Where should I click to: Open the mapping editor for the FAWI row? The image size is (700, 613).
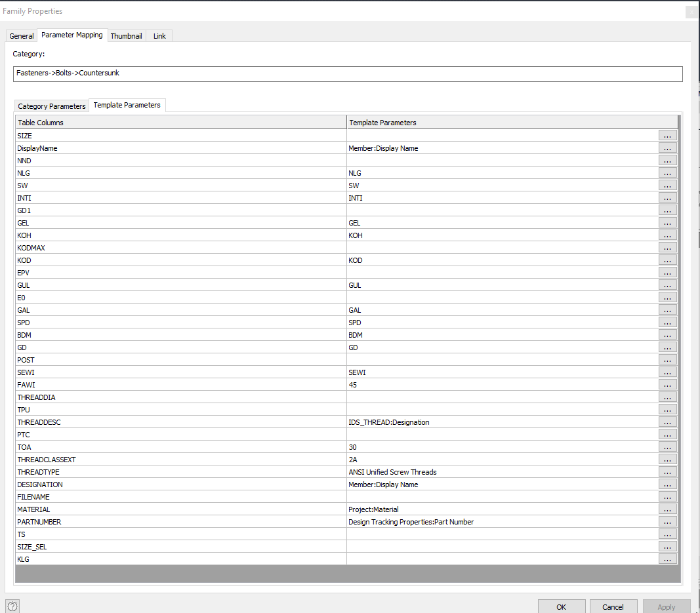pos(667,384)
